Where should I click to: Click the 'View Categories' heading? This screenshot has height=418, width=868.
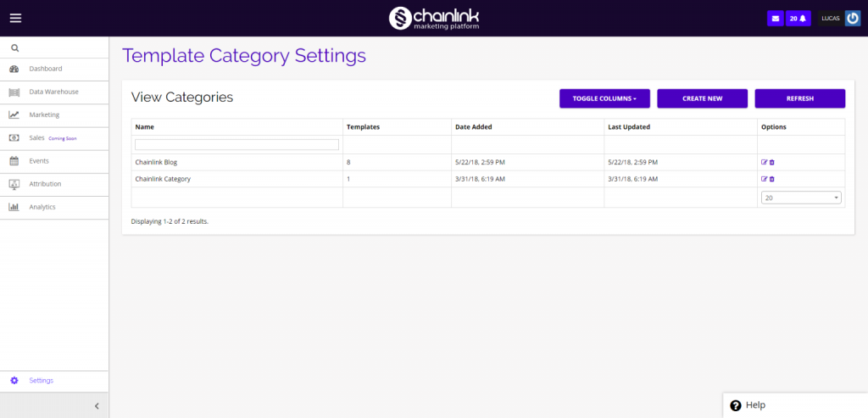[182, 98]
